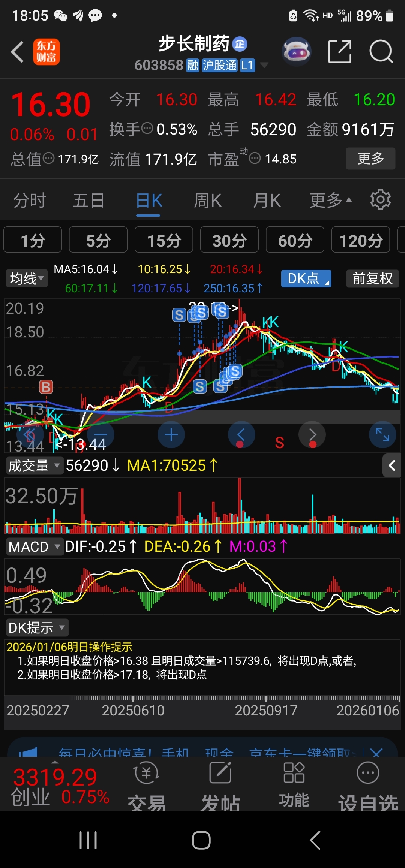Select the 1分 minute period

pyautogui.click(x=33, y=240)
